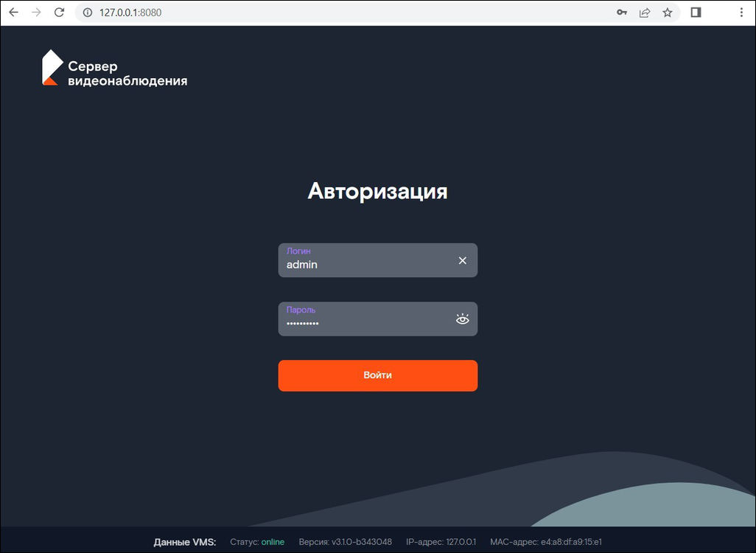Click the Версия v3.1.0-b343048 text
756x553 pixels.
point(346,542)
